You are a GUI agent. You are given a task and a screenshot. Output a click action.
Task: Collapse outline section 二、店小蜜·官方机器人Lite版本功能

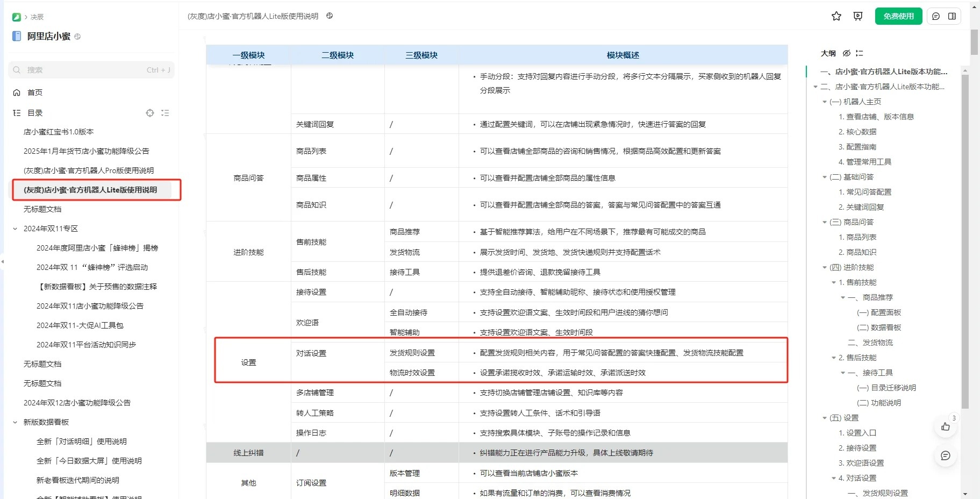816,87
